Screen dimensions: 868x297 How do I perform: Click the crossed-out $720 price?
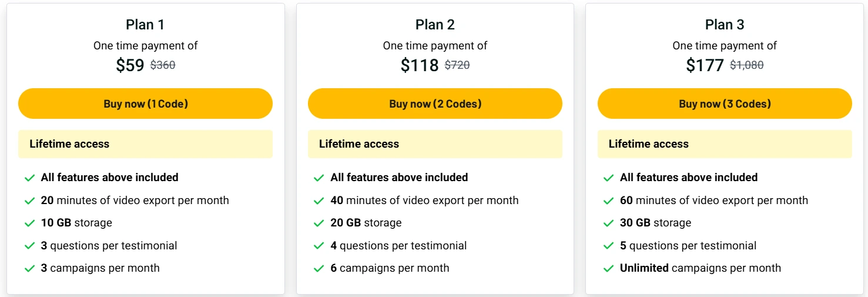coord(457,65)
